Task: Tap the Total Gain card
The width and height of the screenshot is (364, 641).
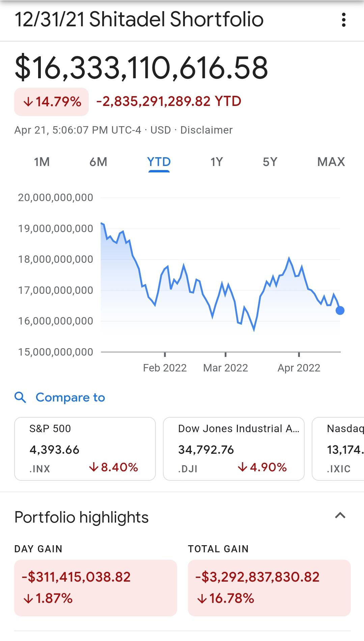Action: click(x=269, y=588)
